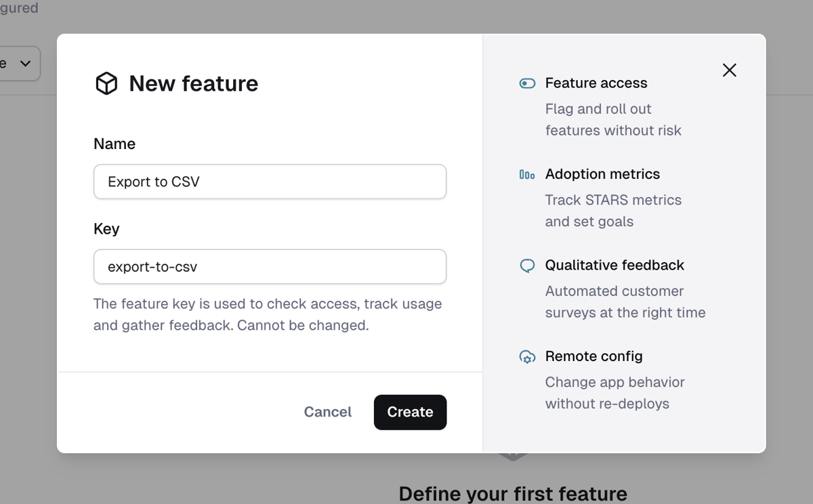The width and height of the screenshot is (813, 504).
Task: Select the Adoption metrics sidebar entry
Action: point(602,174)
